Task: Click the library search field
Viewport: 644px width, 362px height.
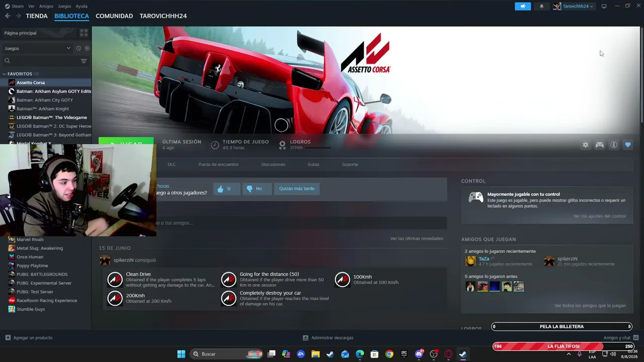Action: tap(40, 61)
